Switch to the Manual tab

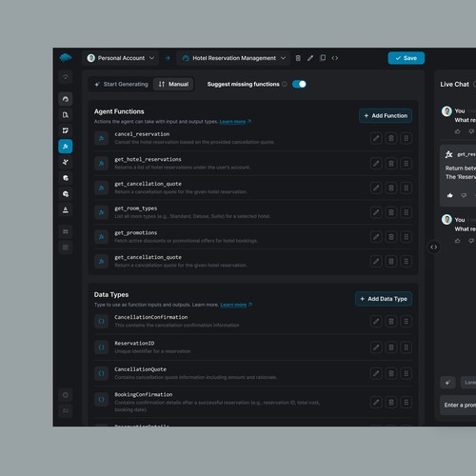173,84
